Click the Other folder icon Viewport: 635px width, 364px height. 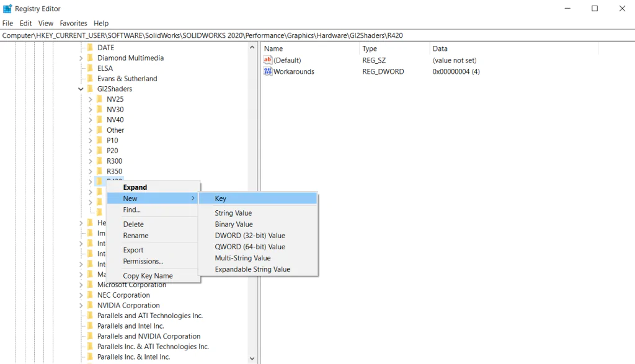click(99, 130)
